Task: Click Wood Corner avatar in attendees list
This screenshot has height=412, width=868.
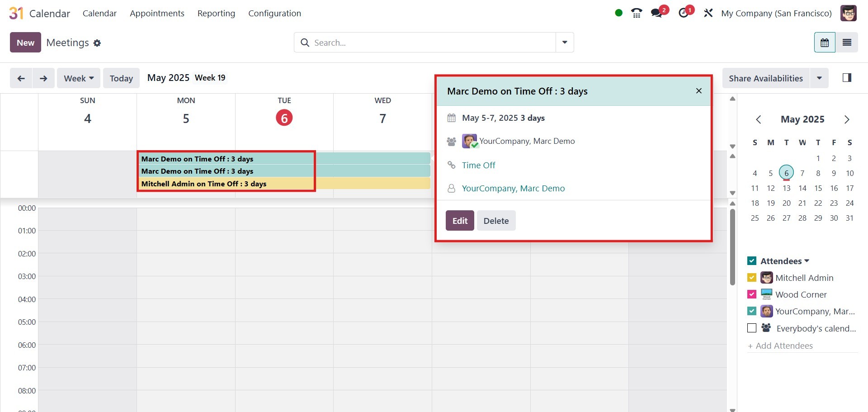Action: (767, 294)
